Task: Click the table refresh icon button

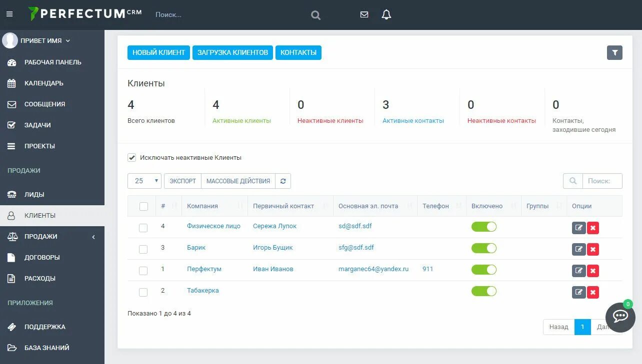Action: pos(283,181)
